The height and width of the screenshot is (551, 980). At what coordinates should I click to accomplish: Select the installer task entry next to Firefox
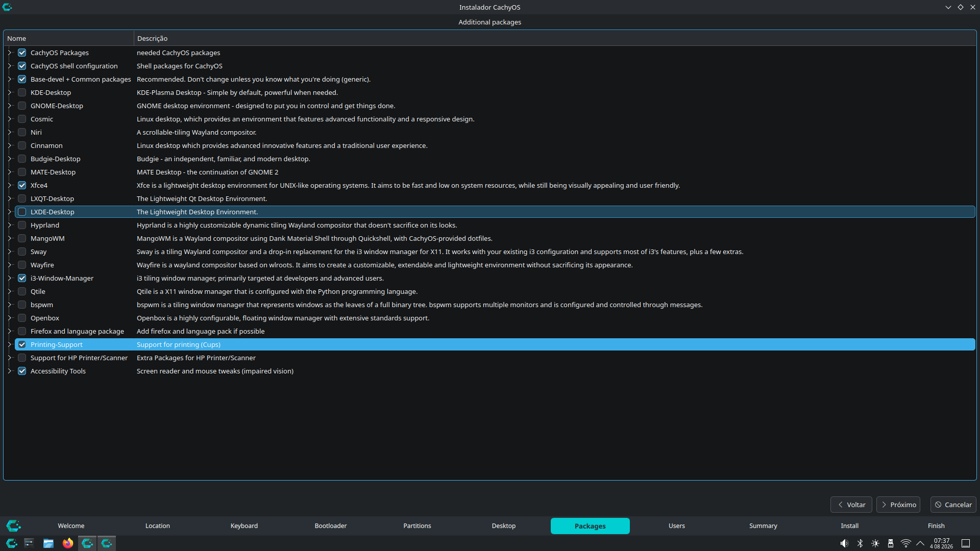pyautogui.click(x=87, y=543)
